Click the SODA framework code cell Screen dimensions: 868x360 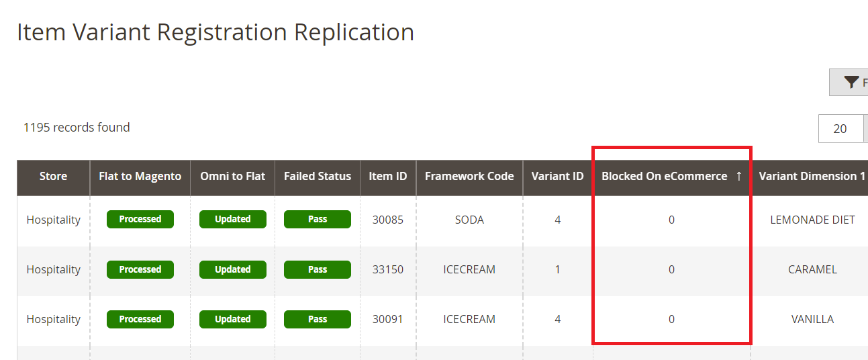click(x=469, y=220)
